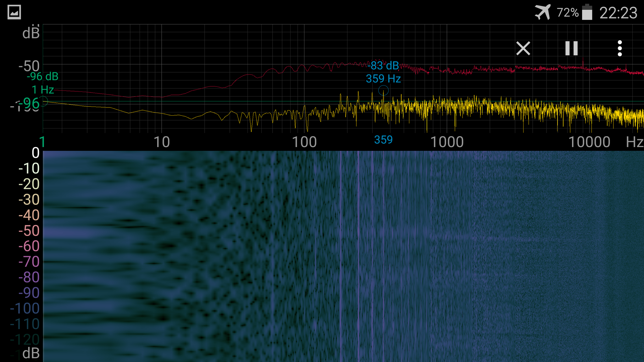The image size is (644, 362).
Task: Tap the 1000 frequency axis label
Action: pyautogui.click(x=447, y=142)
